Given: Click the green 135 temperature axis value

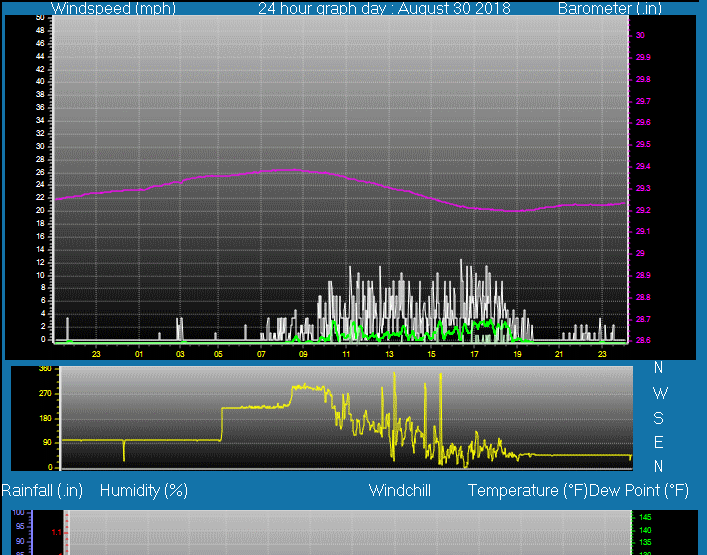Looking at the screenshot, I should tap(646, 542).
